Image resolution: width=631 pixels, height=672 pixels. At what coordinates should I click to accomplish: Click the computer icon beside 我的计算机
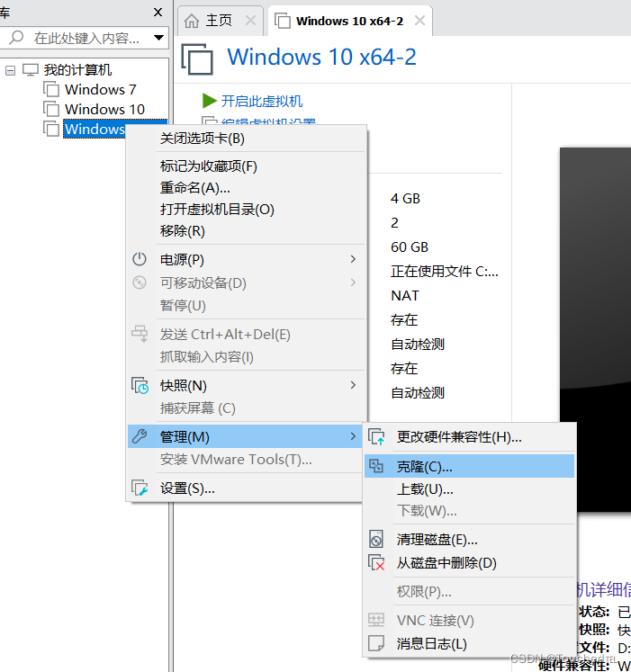(x=31, y=70)
